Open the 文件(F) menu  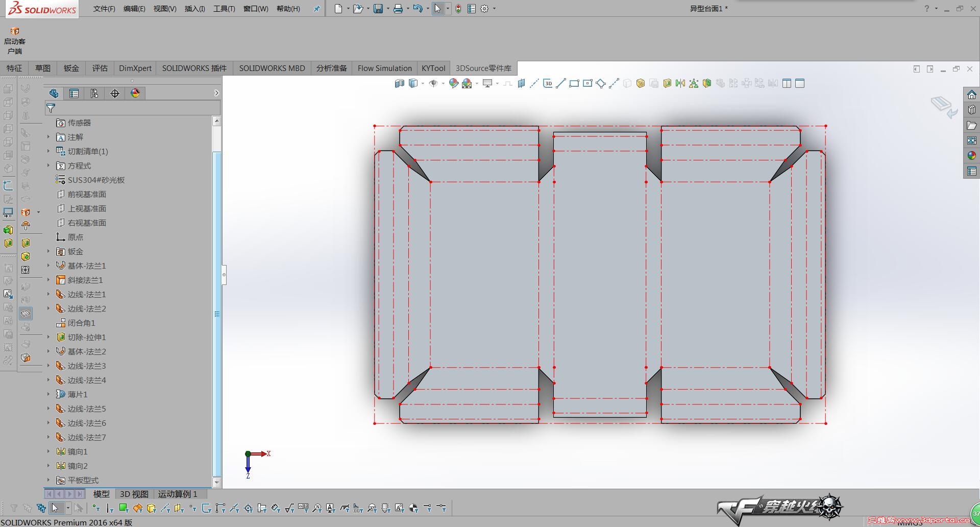(x=104, y=9)
